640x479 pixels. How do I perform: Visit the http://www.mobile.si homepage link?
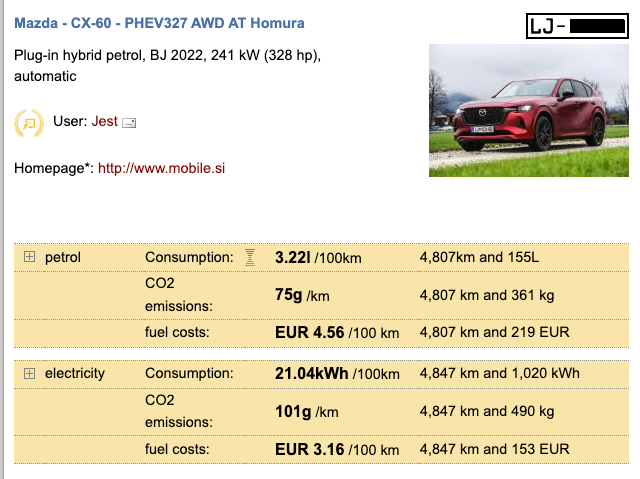point(161,168)
